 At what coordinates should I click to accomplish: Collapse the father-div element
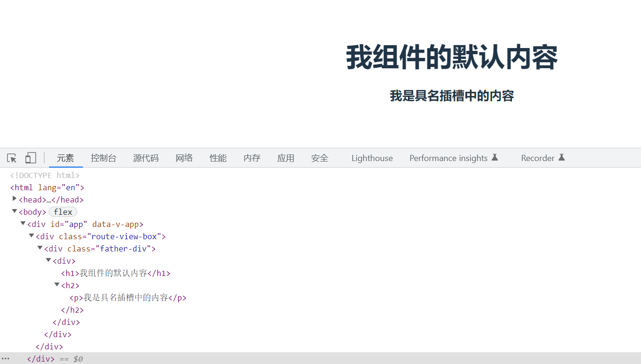40,247
